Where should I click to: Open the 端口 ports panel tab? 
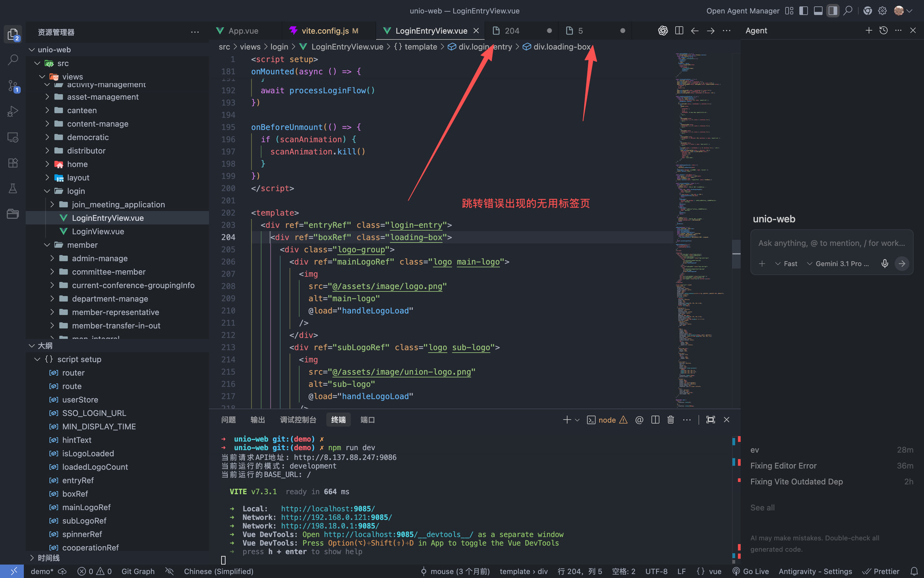tap(368, 420)
